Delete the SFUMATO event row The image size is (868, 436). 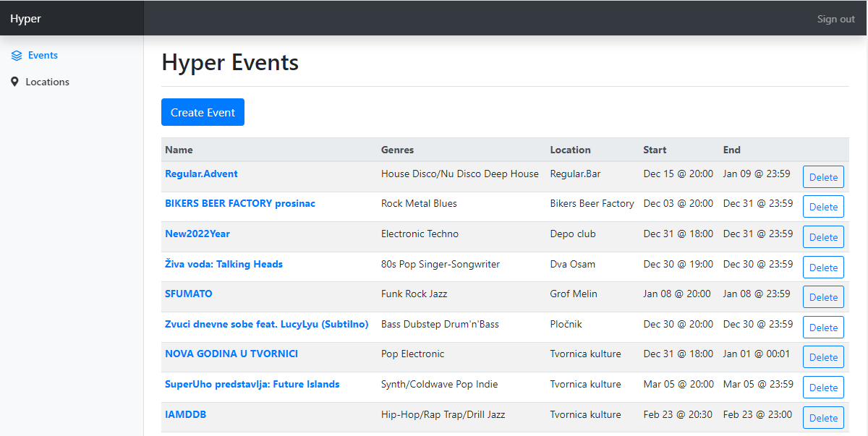823,297
